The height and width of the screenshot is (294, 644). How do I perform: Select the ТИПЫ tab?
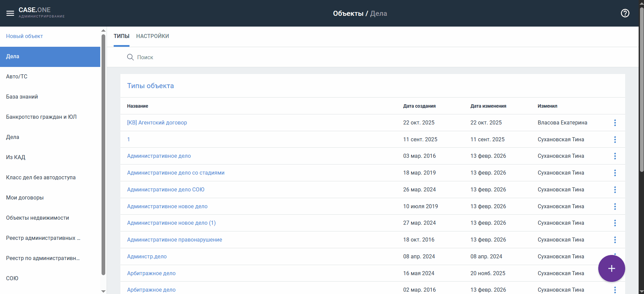click(x=121, y=36)
